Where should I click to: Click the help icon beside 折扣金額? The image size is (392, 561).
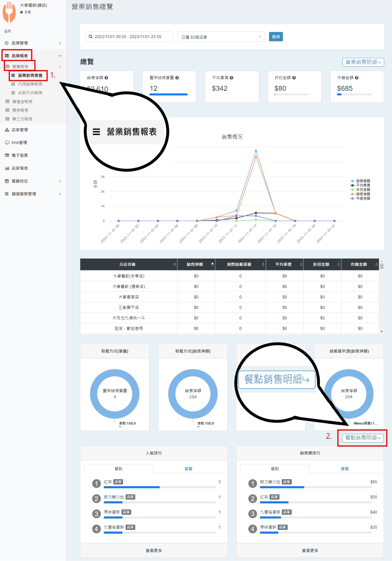[294, 78]
